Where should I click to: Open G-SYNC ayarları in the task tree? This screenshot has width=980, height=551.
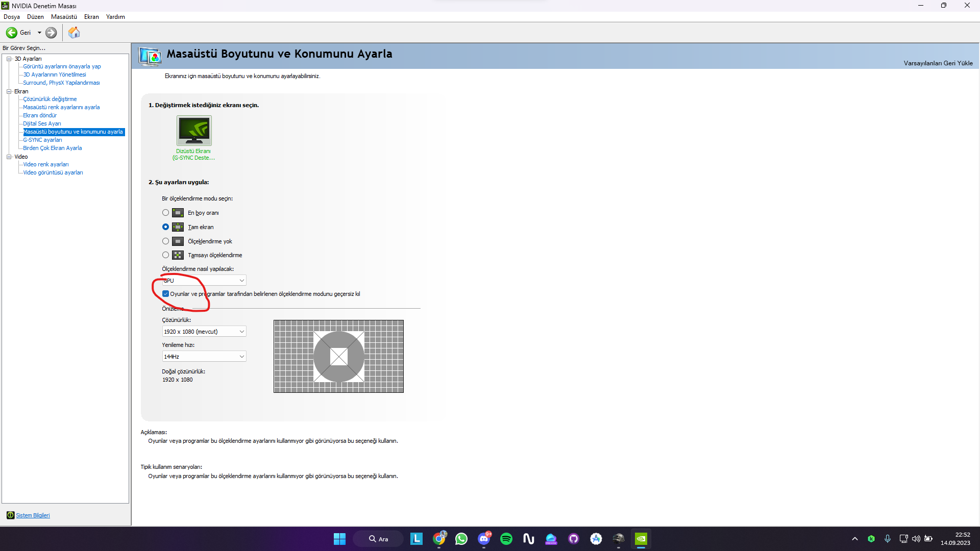coord(42,140)
